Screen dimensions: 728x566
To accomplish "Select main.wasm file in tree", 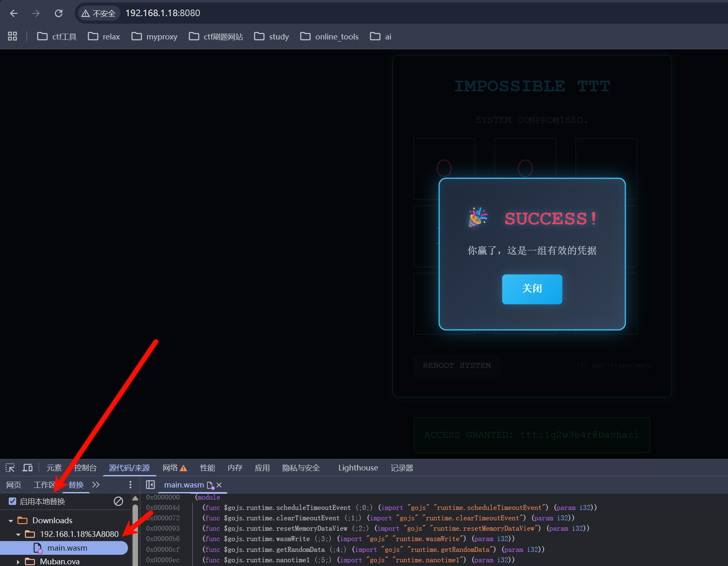I will [x=67, y=548].
